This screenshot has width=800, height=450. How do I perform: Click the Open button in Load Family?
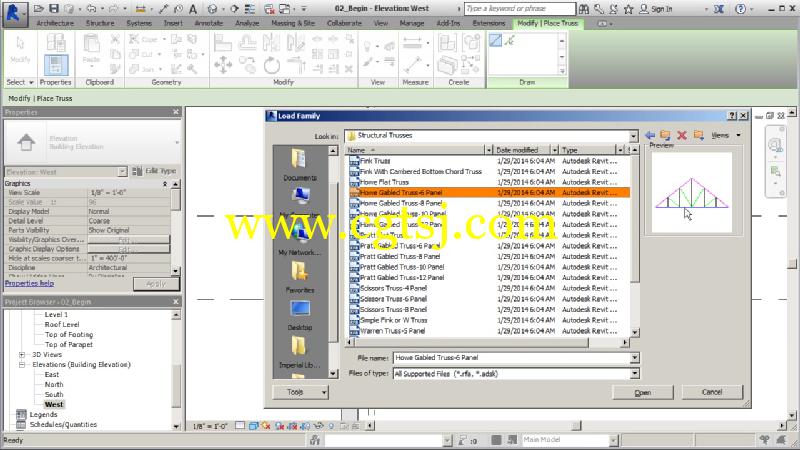click(x=642, y=392)
